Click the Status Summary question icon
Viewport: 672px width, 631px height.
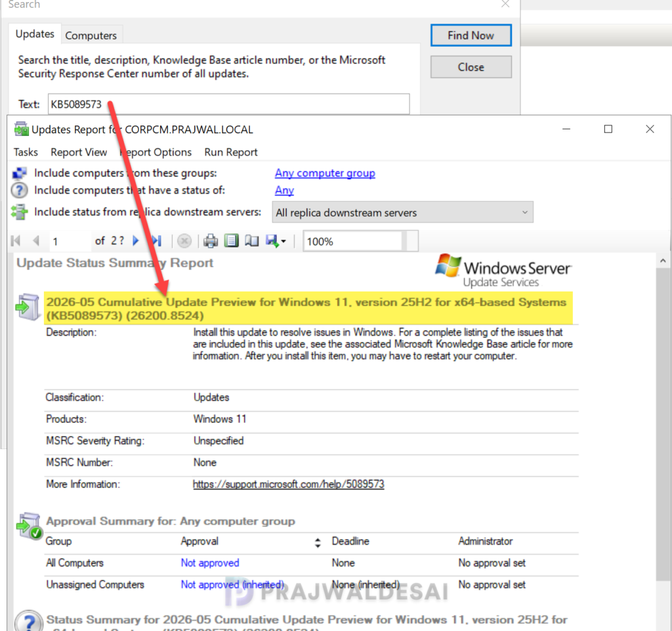click(29, 620)
